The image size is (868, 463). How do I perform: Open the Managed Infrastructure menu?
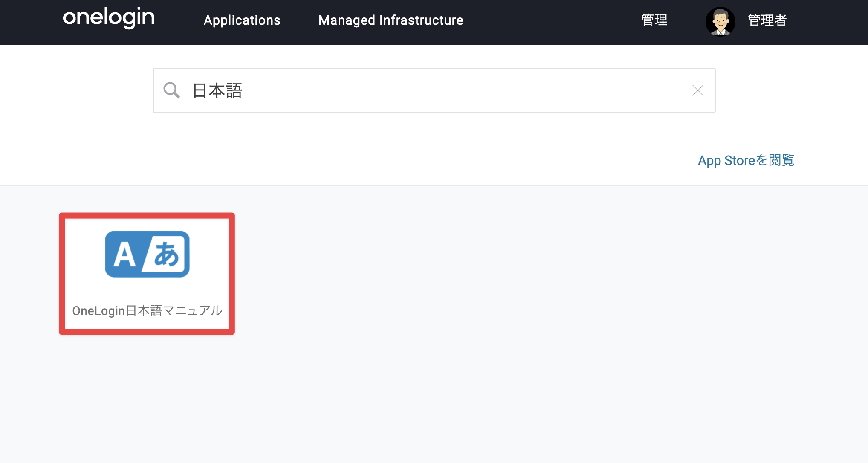(x=391, y=20)
